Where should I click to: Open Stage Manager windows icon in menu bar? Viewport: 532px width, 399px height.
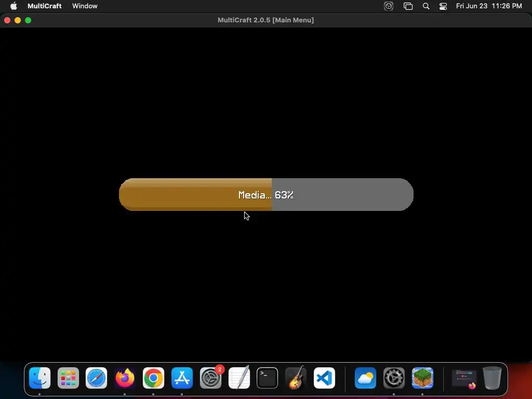pos(408,6)
